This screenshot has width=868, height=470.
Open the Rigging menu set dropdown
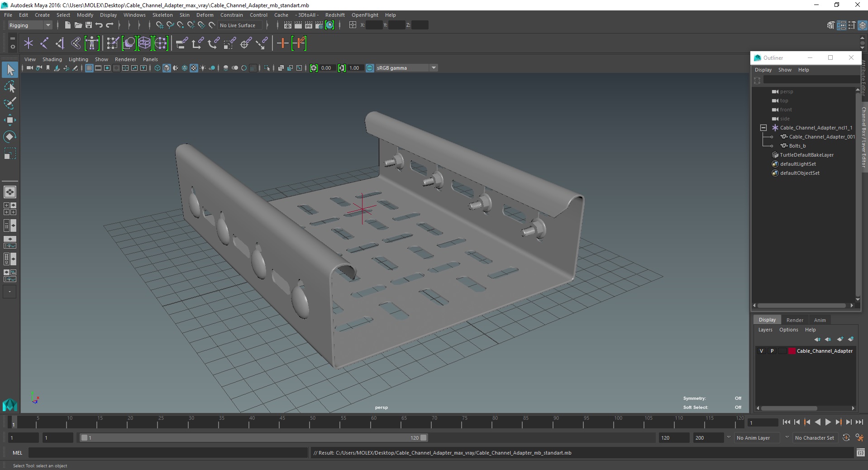(x=30, y=25)
